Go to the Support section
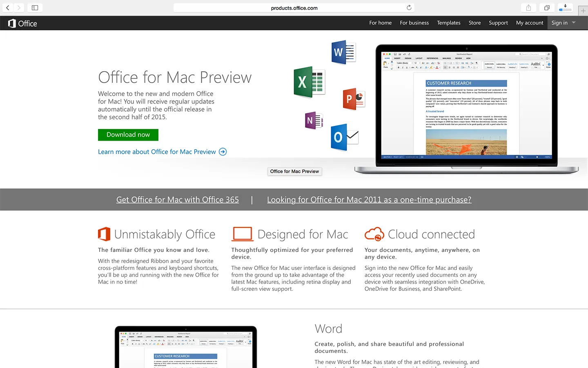588x368 pixels. pyautogui.click(x=498, y=23)
